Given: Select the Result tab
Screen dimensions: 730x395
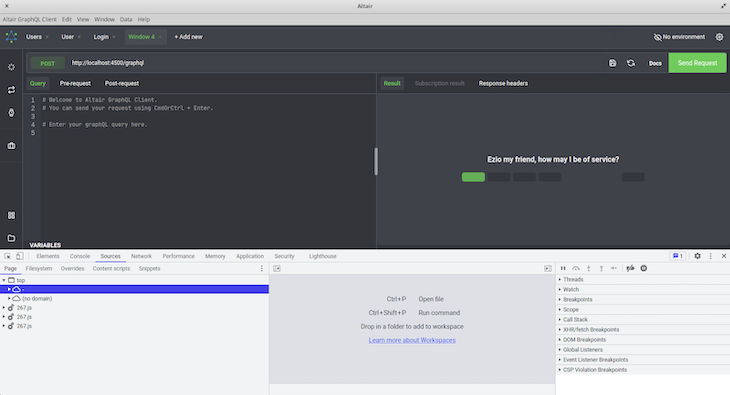Looking at the screenshot, I should (x=392, y=83).
